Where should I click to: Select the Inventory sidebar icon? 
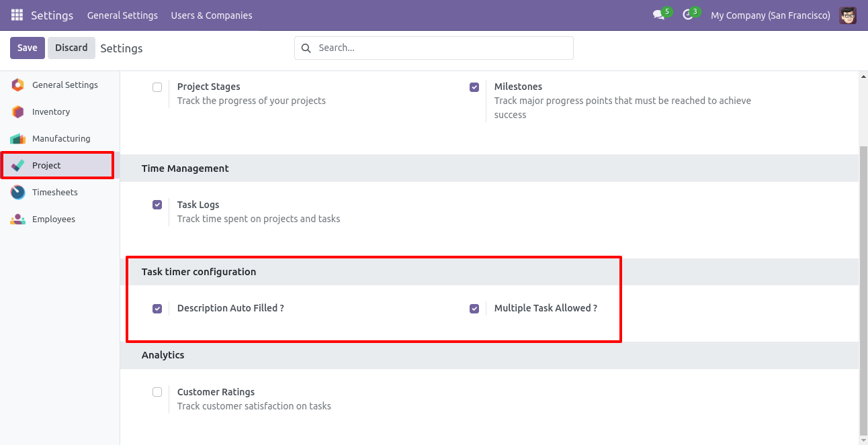click(x=18, y=112)
